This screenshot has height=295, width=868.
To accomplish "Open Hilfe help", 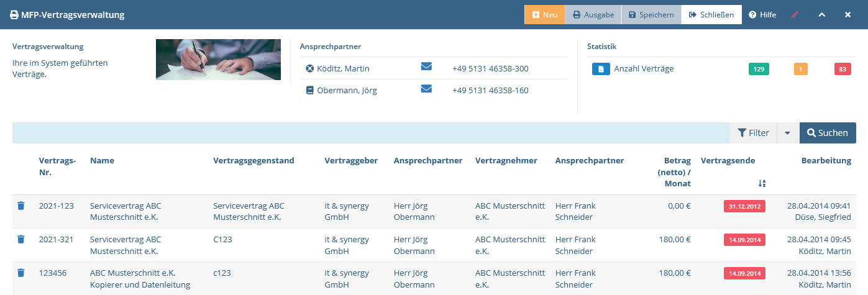I will click(x=762, y=14).
